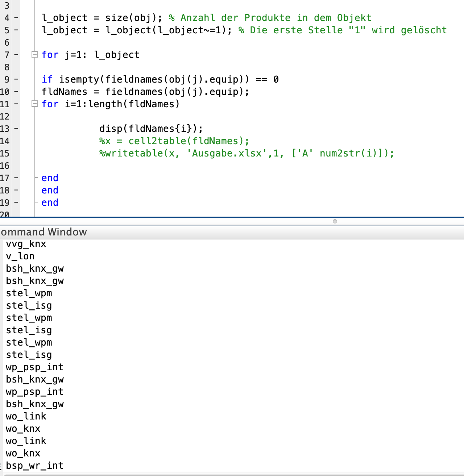The image size is (464, 476).
Task: Collapse the 'for j=1: l_object' loop fold
Action: click(35, 55)
